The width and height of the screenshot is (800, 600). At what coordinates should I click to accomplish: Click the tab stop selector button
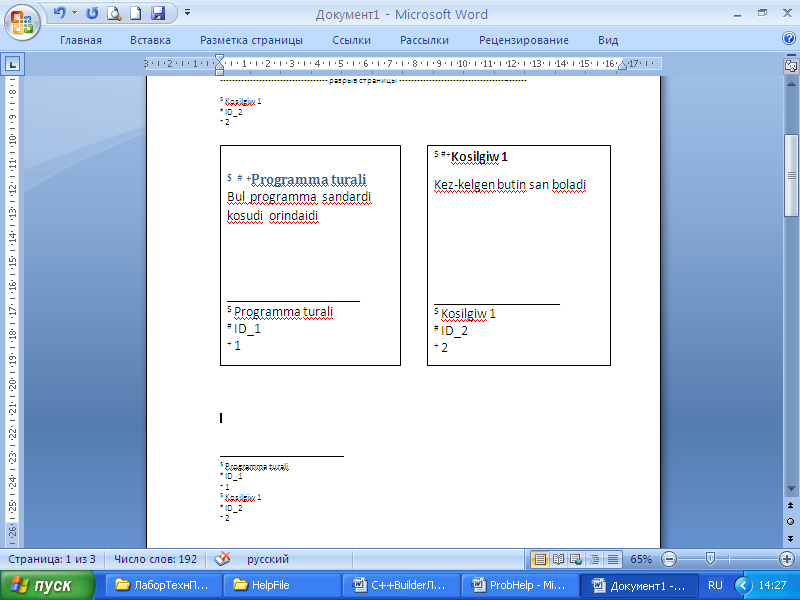tap(12, 64)
